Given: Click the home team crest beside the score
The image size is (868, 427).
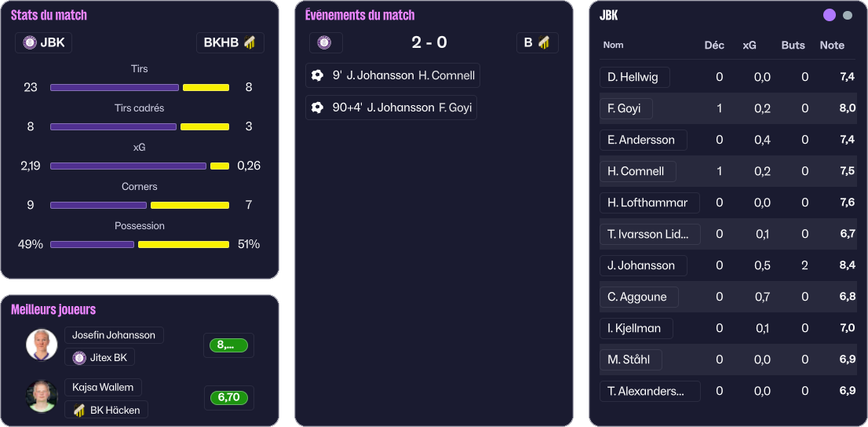Looking at the screenshot, I should [324, 42].
